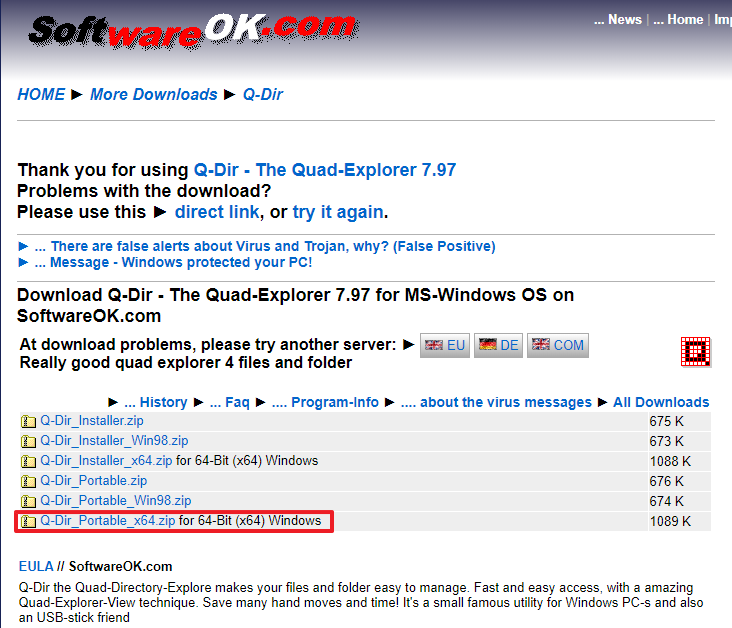The height and width of the screenshot is (628, 732).
Task: Open Q-Dir breadcrumb link
Action: 263,94
